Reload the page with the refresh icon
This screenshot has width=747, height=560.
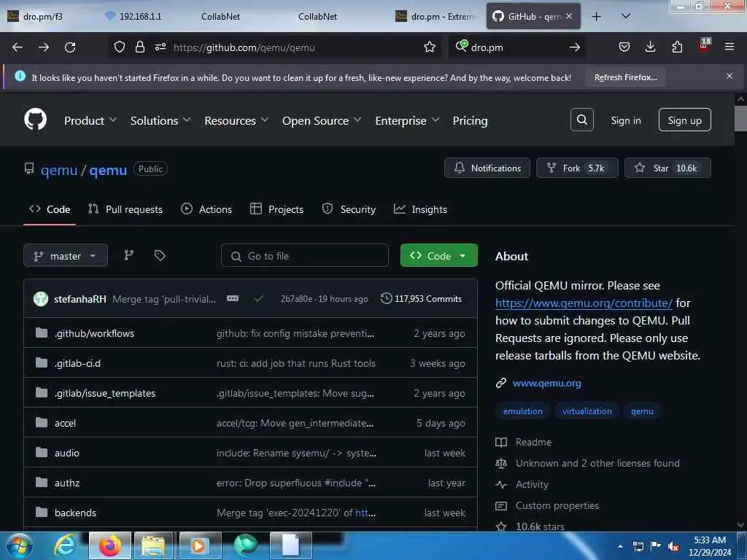coord(70,47)
